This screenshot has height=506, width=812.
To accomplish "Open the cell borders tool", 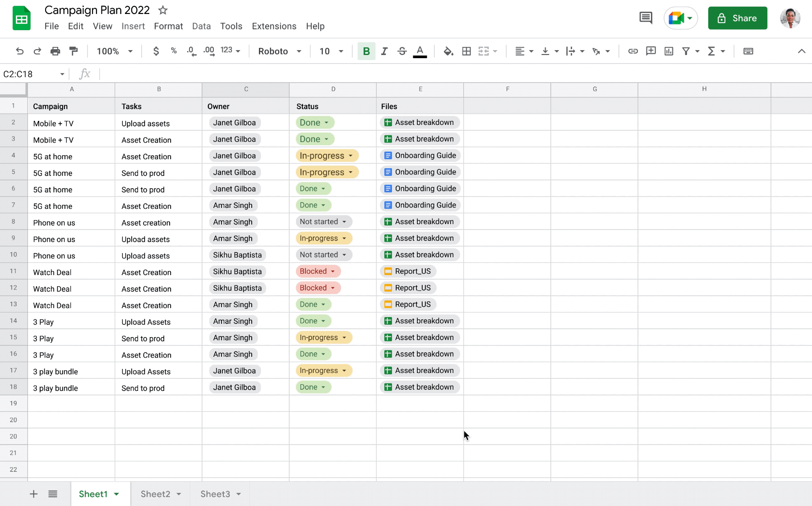I will (x=466, y=51).
